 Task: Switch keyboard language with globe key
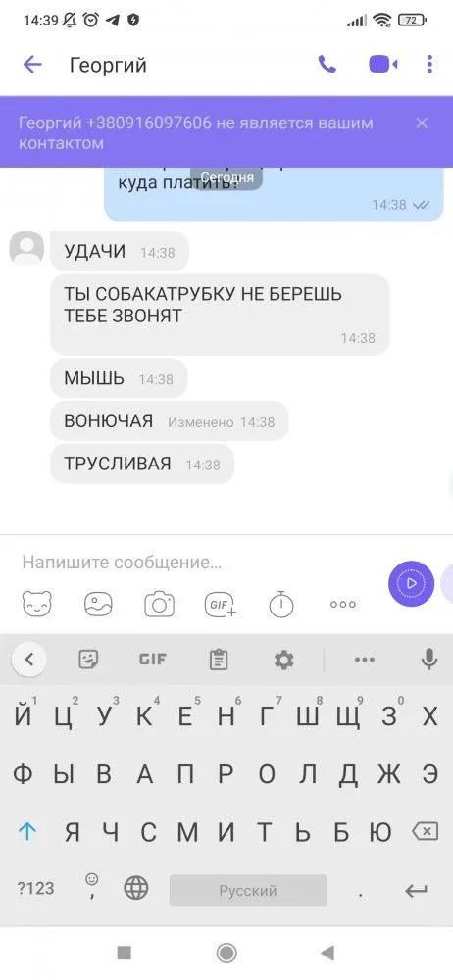point(135,888)
